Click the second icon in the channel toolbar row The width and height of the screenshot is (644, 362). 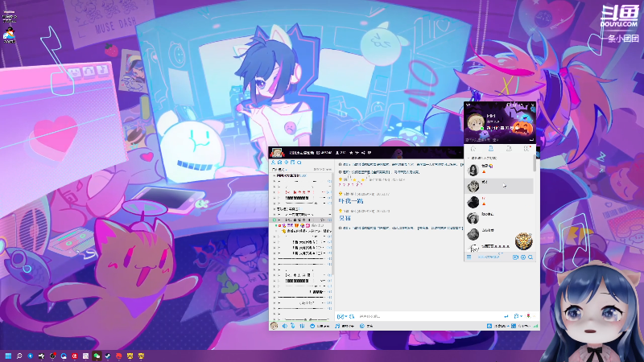click(279, 162)
